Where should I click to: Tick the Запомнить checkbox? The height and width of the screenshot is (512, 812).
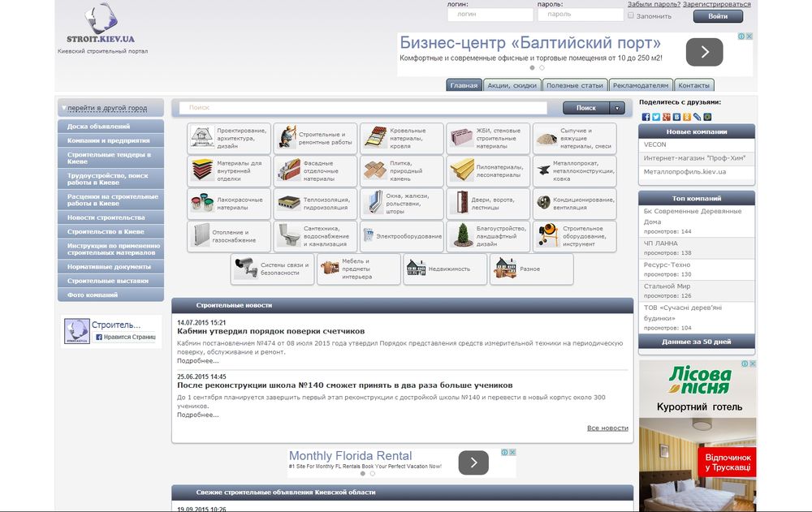click(x=631, y=15)
